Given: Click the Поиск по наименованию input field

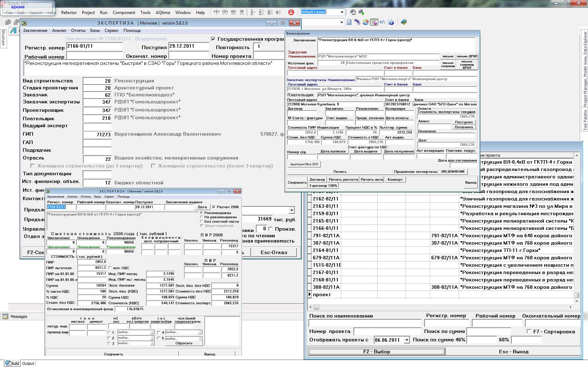Looking at the screenshot, I should pos(365,323).
